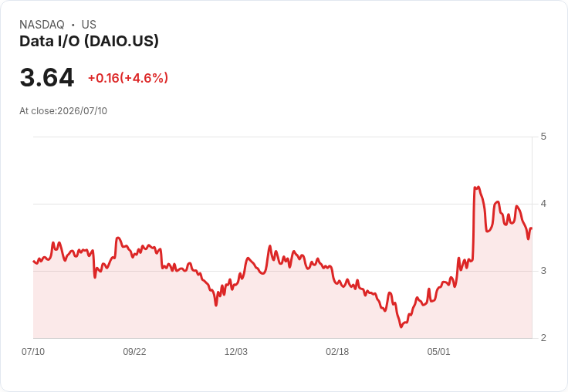Viewport: 568px width, 392px height.
Task: Select the 05/01 x-axis date label
Action: click(438, 351)
